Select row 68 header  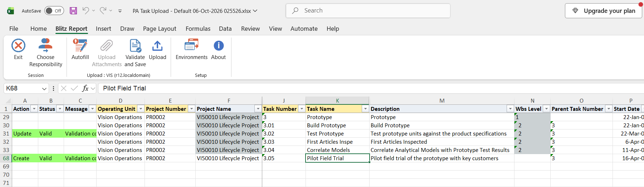click(x=6, y=158)
